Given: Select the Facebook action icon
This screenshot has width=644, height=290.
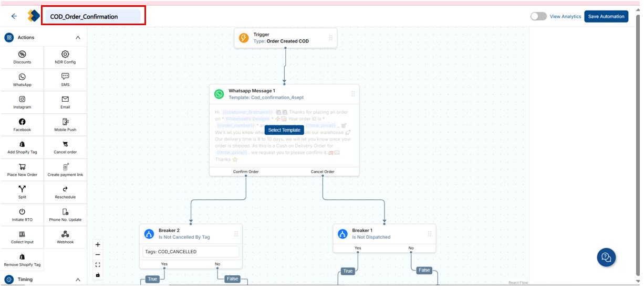Looking at the screenshot, I should coord(22,122).
